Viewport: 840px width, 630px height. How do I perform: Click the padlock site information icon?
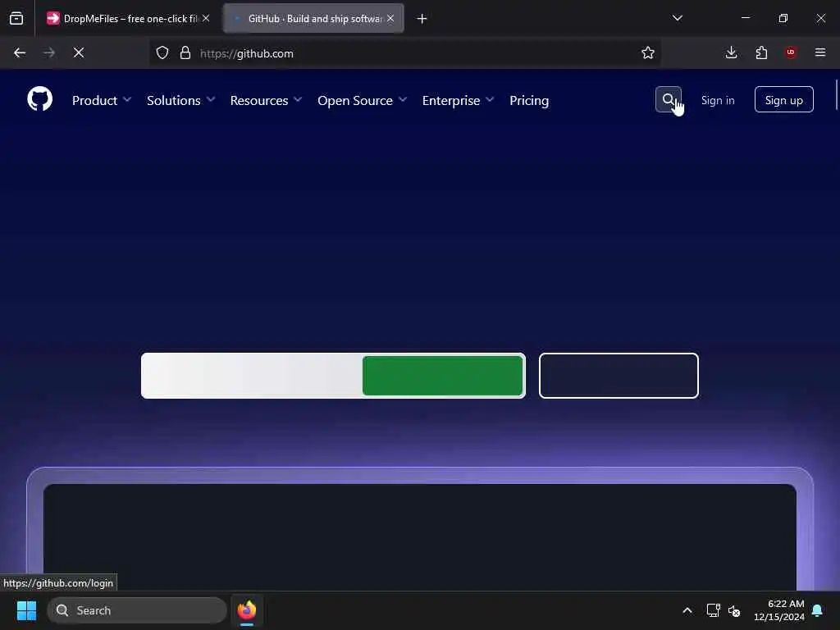[185, 53]
